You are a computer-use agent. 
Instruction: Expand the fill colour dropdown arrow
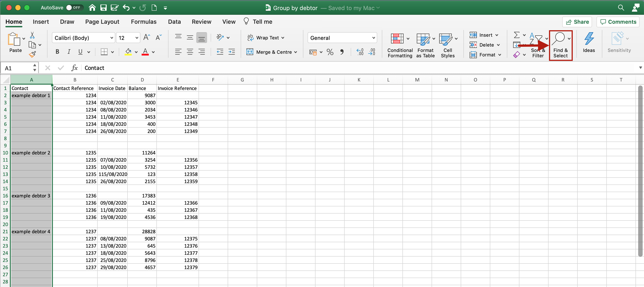click(x=136, y=52)
